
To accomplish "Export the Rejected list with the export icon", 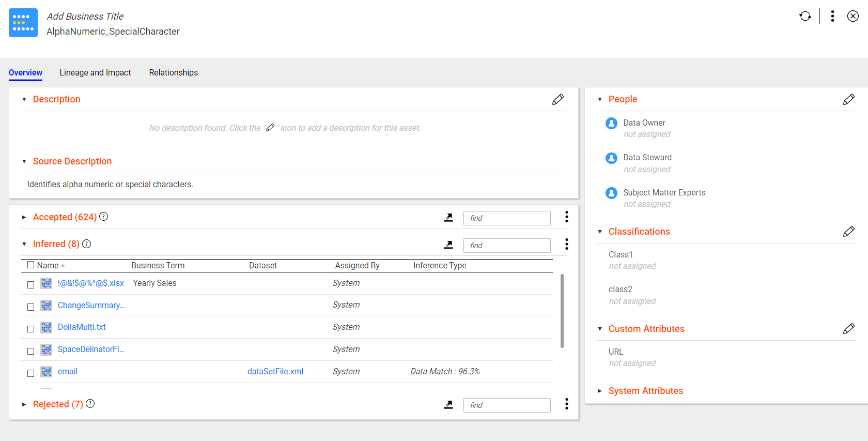I will (448, 405).
